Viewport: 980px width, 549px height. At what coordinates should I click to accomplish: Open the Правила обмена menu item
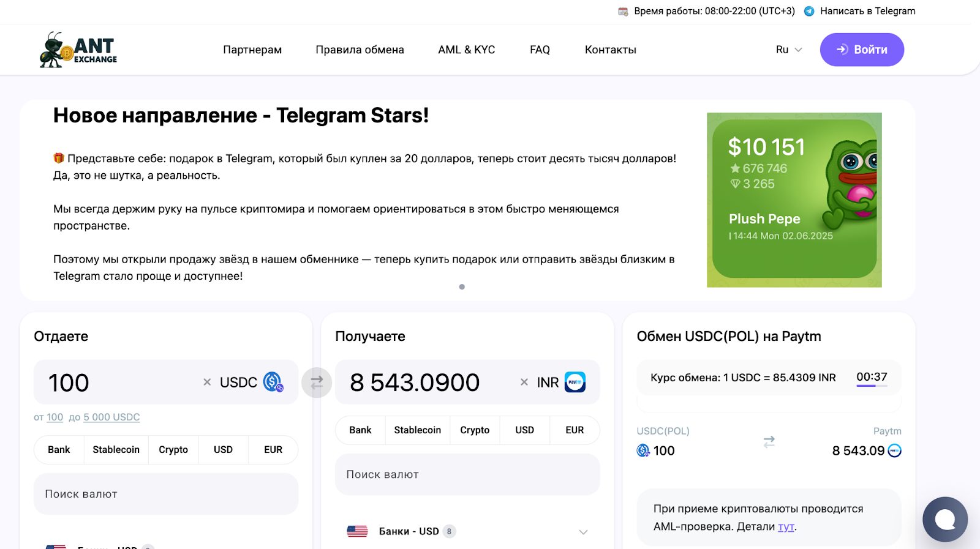(360, 50)
